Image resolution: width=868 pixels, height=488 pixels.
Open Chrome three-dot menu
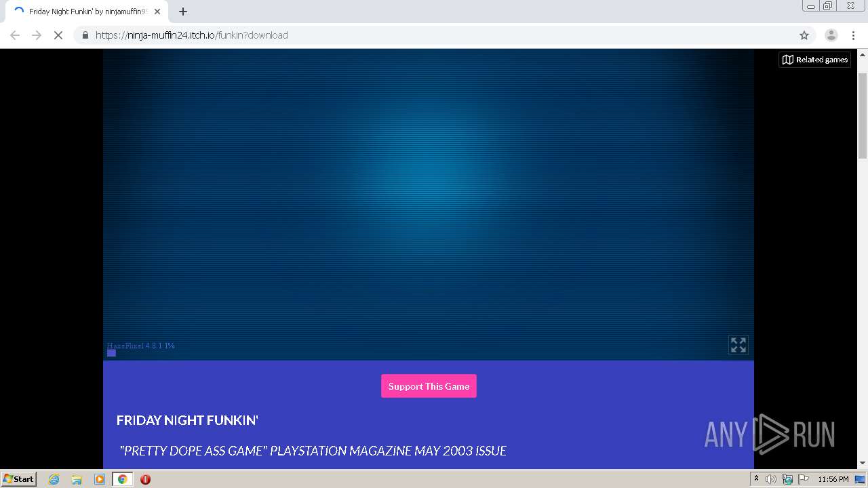pos(853,35)
